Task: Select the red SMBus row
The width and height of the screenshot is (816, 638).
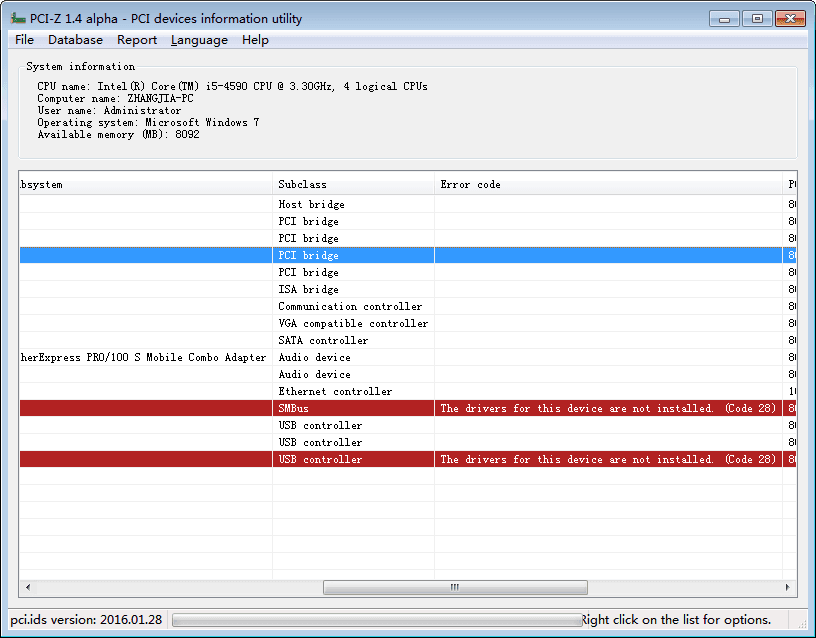Action: point(408,408)
